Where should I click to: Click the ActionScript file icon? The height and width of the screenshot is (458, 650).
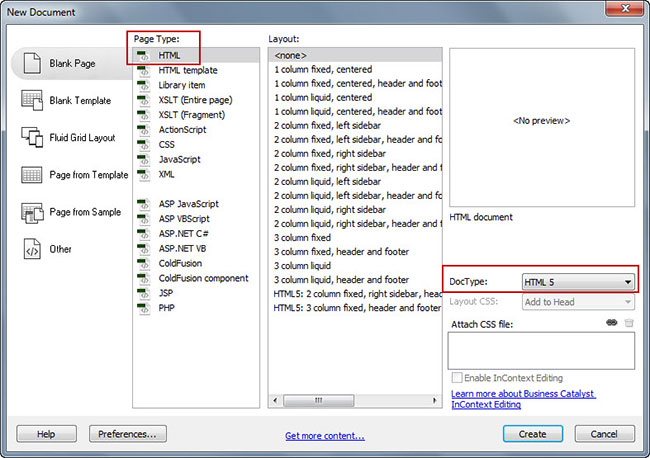(143, 130)
